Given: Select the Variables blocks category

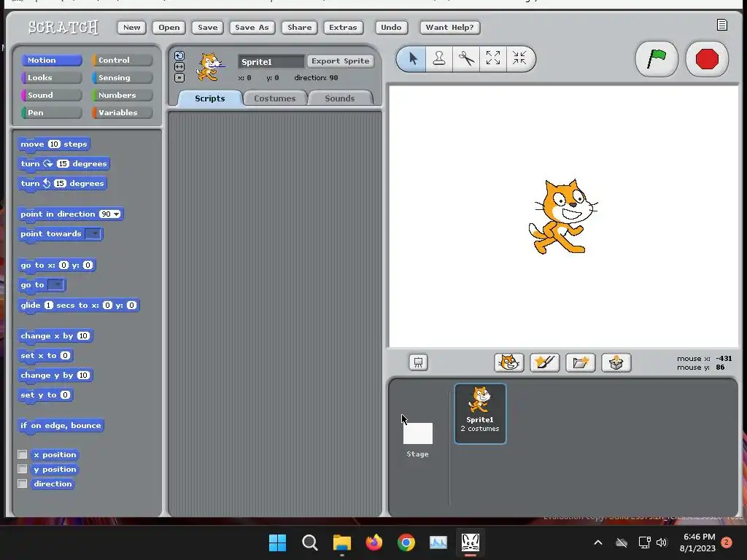Looking at the screenshot, I should tap(122, 112).
